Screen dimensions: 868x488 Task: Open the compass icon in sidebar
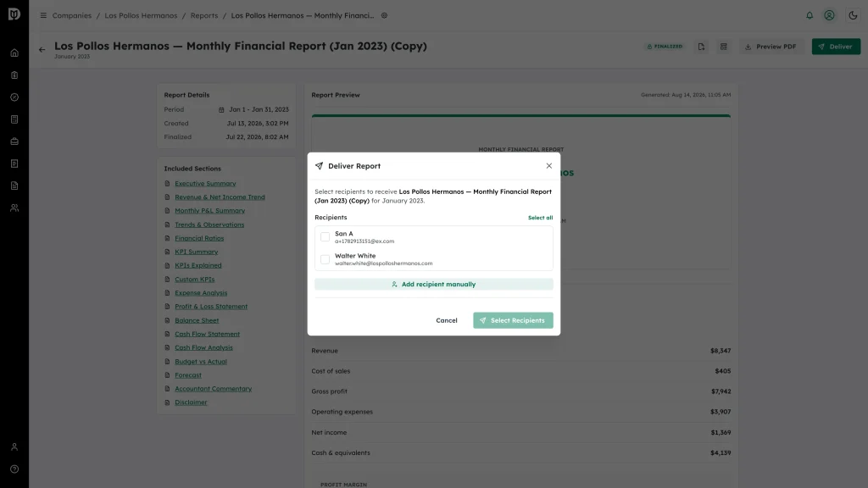coord(14,97)
